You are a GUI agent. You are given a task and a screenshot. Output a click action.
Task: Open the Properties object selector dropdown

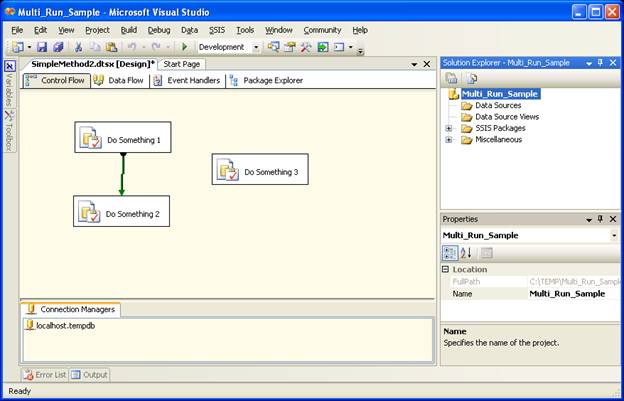coord(614,236)
